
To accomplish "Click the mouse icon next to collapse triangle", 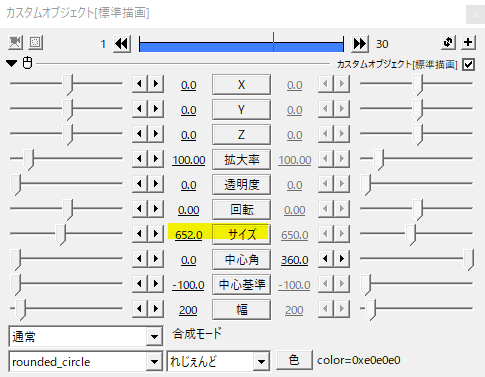I will 27,63.
